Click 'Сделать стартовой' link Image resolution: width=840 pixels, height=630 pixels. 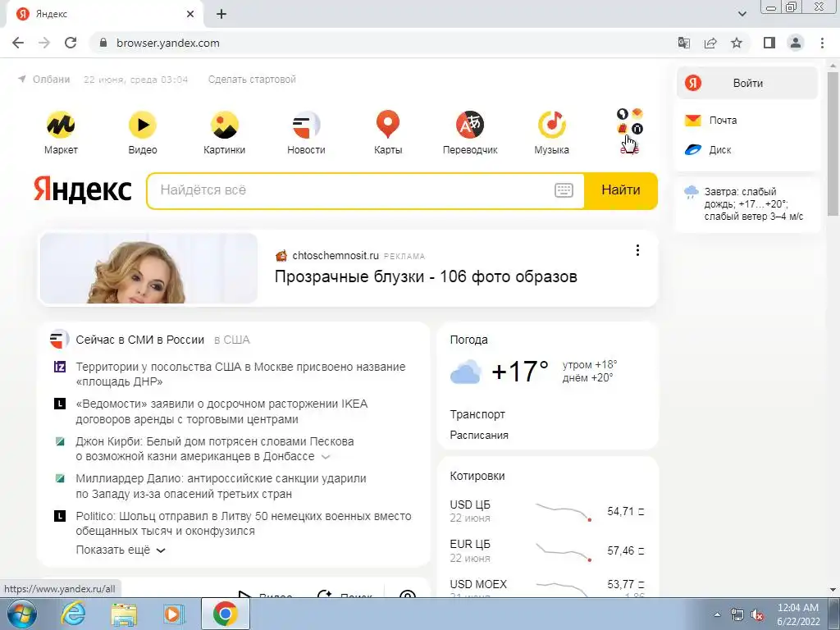point(252,80)
